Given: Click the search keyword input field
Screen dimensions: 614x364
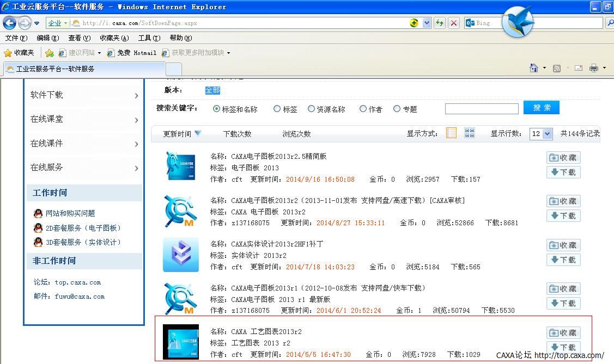Looking at the screenshot, I should pos(481,109).
